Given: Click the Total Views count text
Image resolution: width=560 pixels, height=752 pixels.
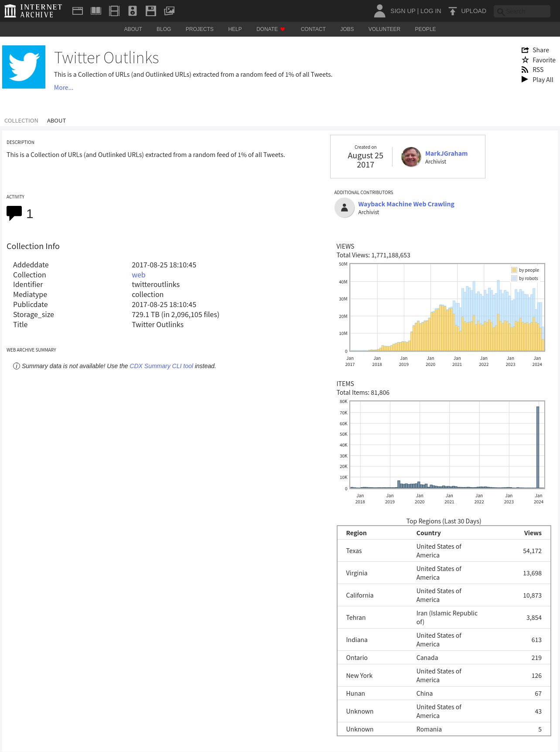Looking at the screenshot, I should pyautogui.click(x=373, y=255).
